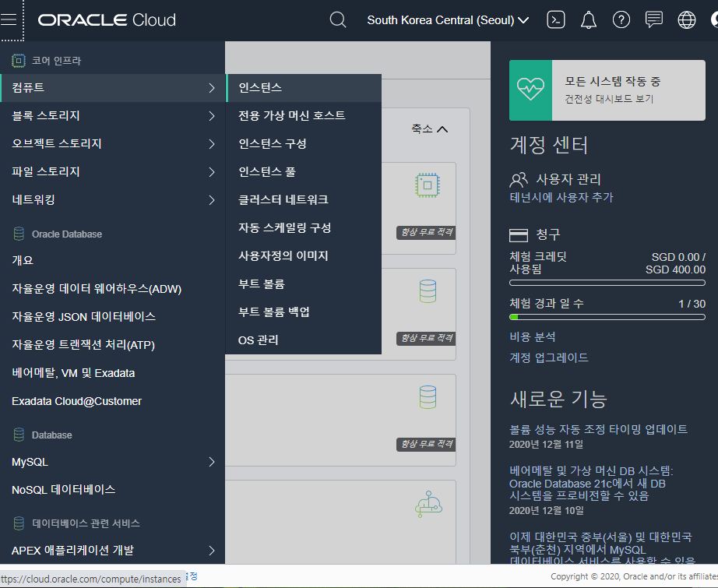Open the support chat icon
This screenshot has height=588, width=718.
pyautogui.click(x=654, y=20)
